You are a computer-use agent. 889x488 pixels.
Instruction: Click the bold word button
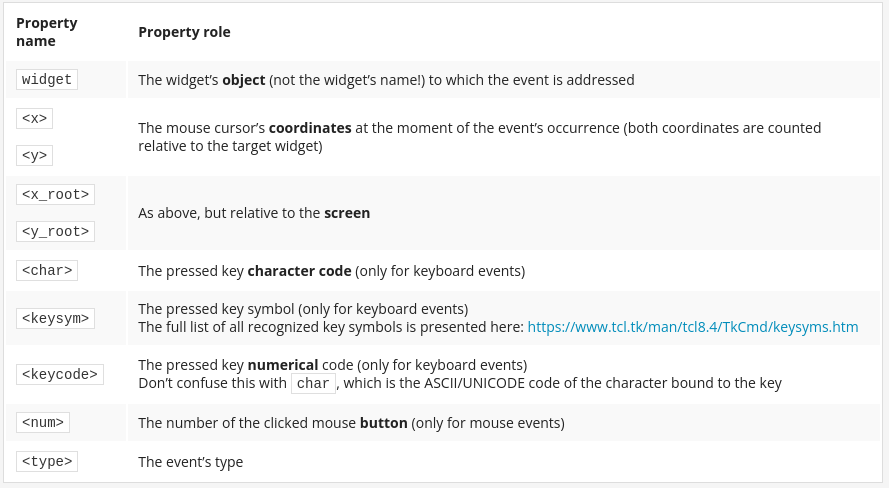tap(383, 423)
